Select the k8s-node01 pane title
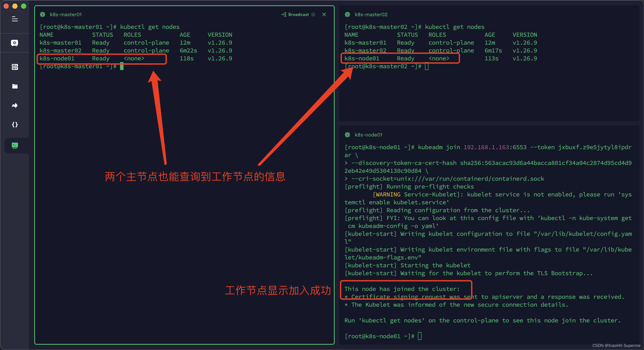 pyautogui.click(x=368, y=135)
